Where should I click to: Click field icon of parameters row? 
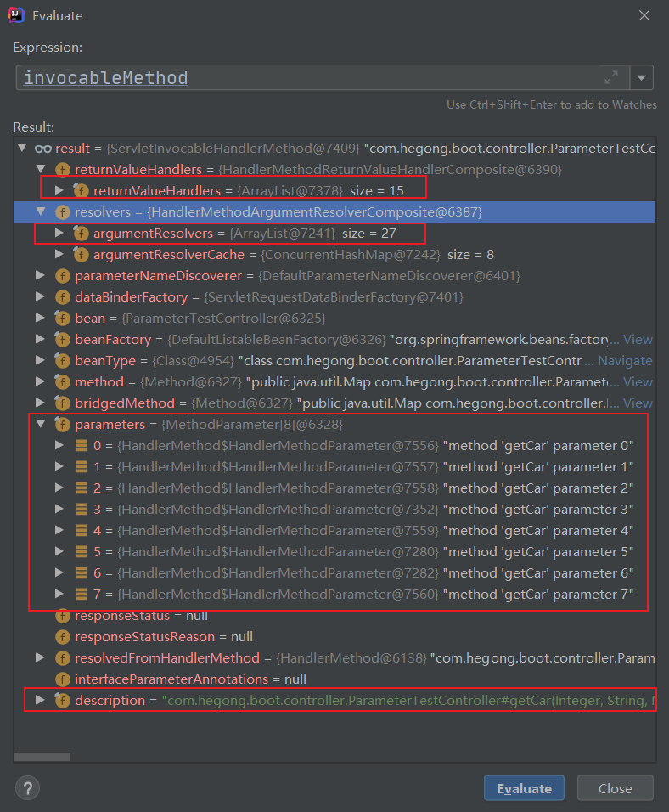pos(63,424)
